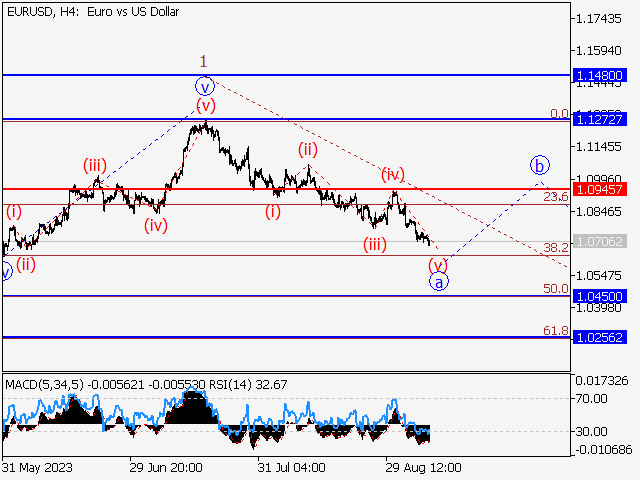
Task: Select the brown wave 1 label
Action: 203,62
